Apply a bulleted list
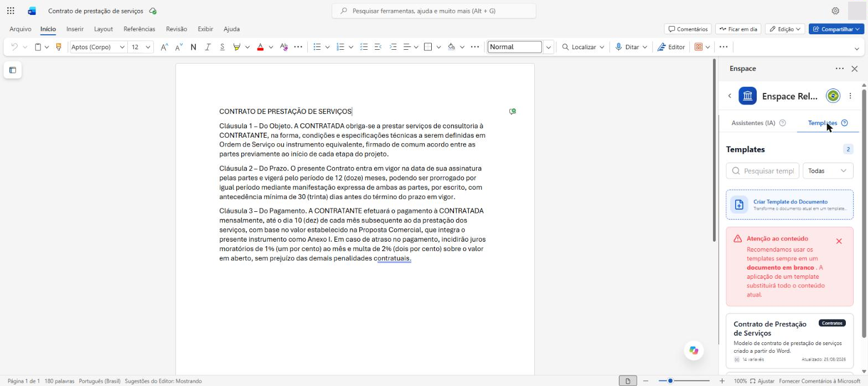Screen dimensions: 868x386 pos(317,47)
